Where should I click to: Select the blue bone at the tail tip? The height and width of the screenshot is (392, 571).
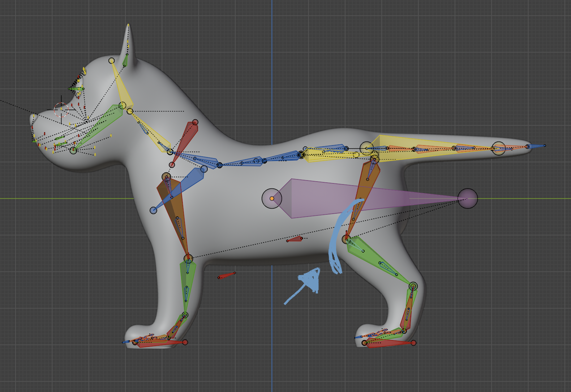[x=536, y=146]
